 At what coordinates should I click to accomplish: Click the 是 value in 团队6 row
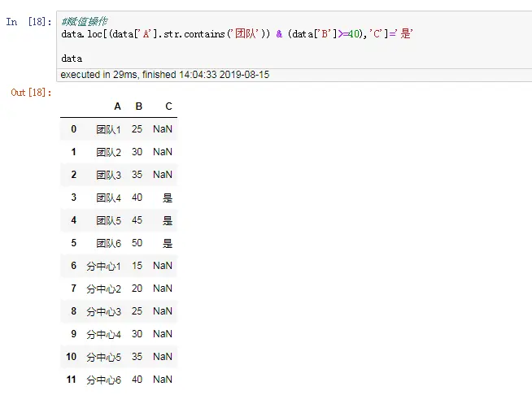click(x=168, y=243)
